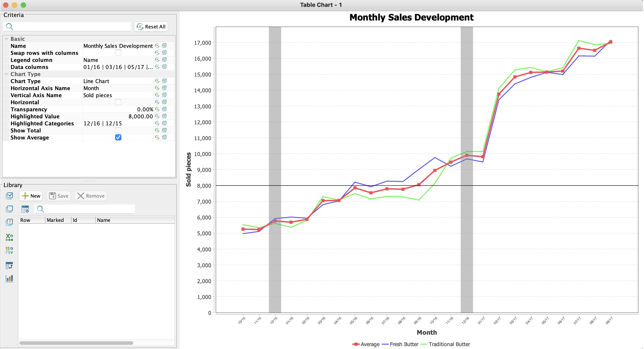The width and height of the screenshot is (644, 349).
Task: Collapse the Basic section
Action: pyautogui.click(x=7, y=39)
